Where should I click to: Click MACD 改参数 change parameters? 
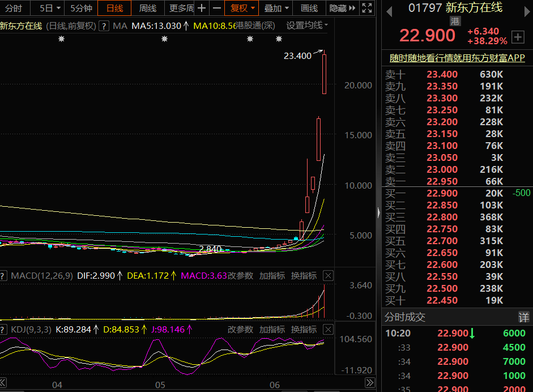[240, 276]
